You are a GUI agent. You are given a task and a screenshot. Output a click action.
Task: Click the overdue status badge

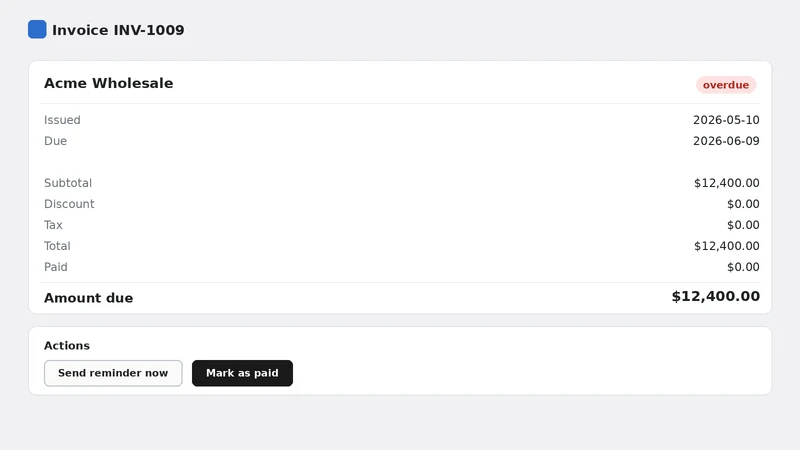point(726,85)
